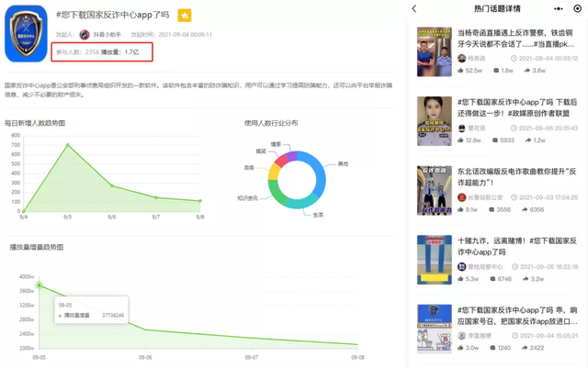588x368 pixels.
Task: Click the 9/5 peak point on daily chart
Action: pyautogui.click(x=67, y=145)
